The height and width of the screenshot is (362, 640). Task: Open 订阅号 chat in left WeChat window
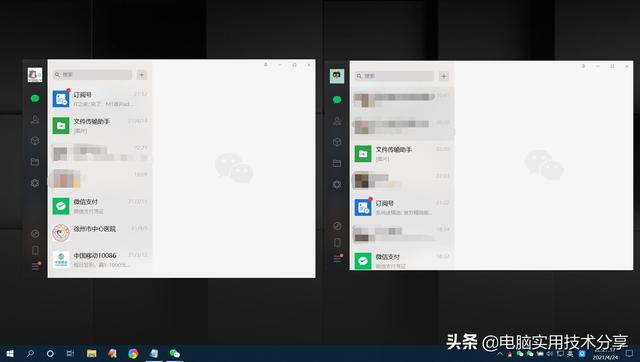pyautogui.click(x=100, y=99)
